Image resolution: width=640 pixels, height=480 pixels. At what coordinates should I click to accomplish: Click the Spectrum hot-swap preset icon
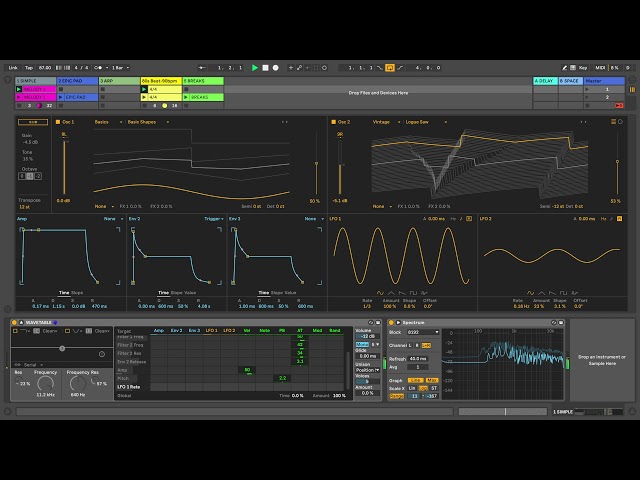point(554,322)
